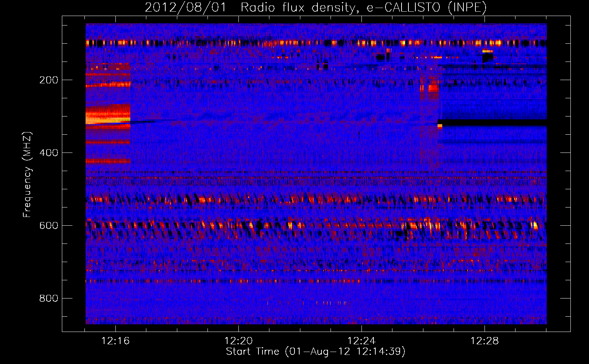Click the x-axis label "Start Time (01-Aug-12 12:14:39)"
The width and height of the screenshot is (589, 364).
(x=316, y=352)
